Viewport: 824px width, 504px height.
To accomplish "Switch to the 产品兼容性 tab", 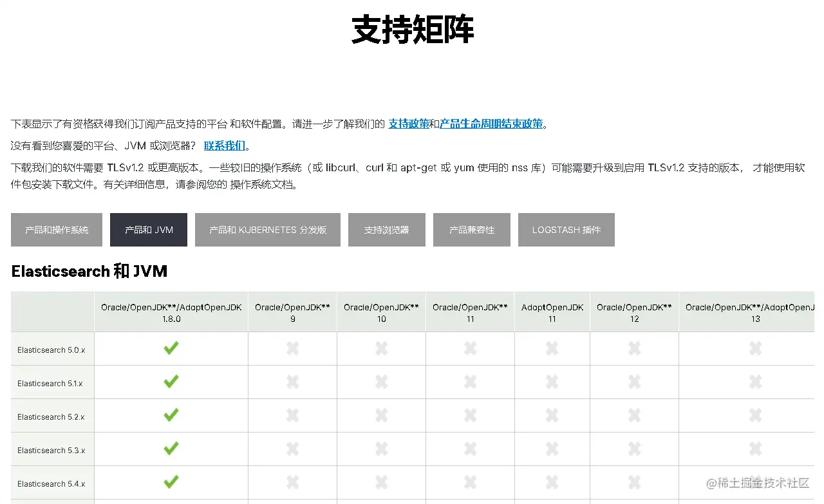I will pyautogui.click(x=472, y=230).
